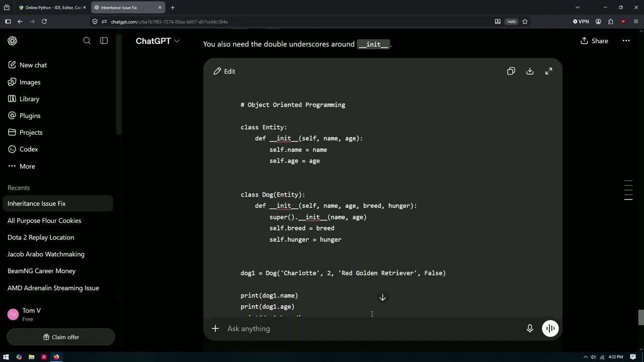
Task: Click the 4:23 PM taskbar clock
Action: click(x=616, y=357)
